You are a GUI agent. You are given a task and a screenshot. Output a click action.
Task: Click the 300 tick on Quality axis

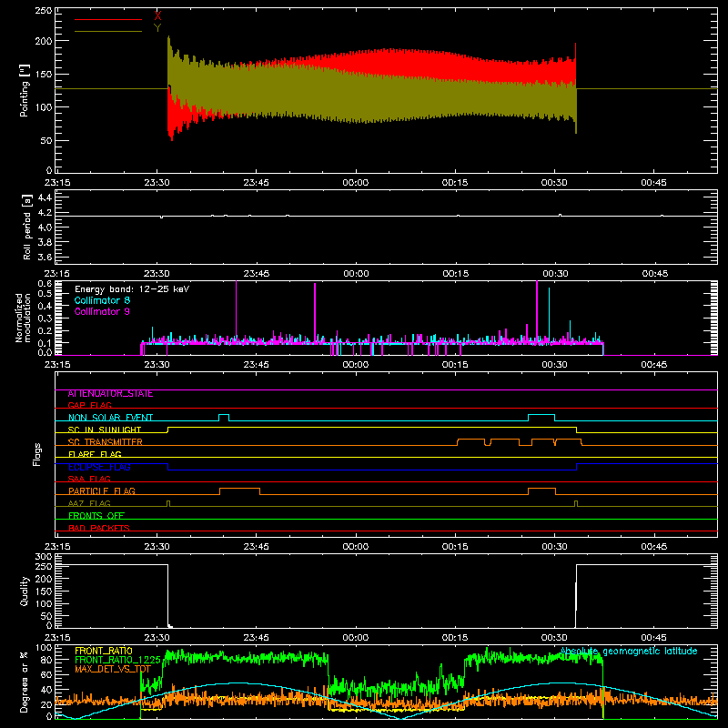pos(44,556)
